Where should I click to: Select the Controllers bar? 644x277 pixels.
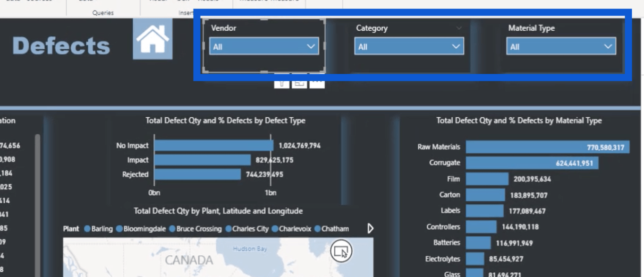pos(481,227)
